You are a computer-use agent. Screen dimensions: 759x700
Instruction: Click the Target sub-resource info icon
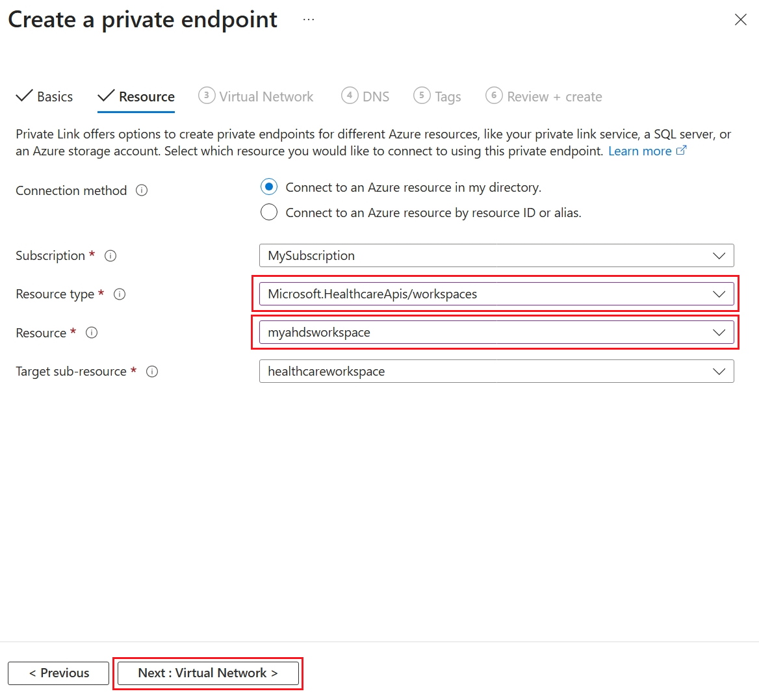(x=152, y=371)
